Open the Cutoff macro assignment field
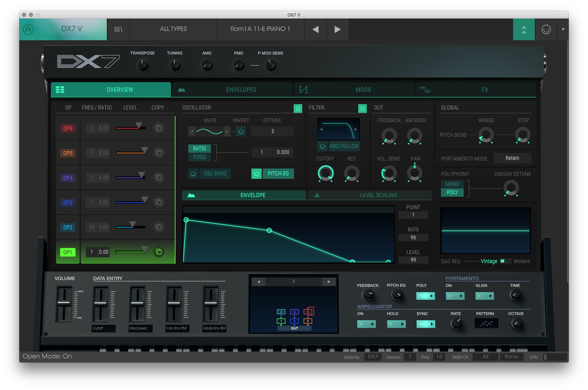The height and width of the screenshot is (390, 588). coord(103,329)
